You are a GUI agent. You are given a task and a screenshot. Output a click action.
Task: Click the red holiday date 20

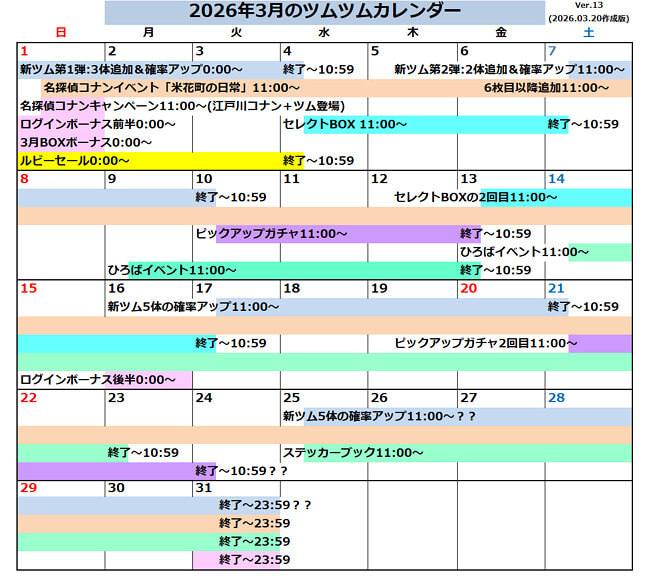pos(467,288)
